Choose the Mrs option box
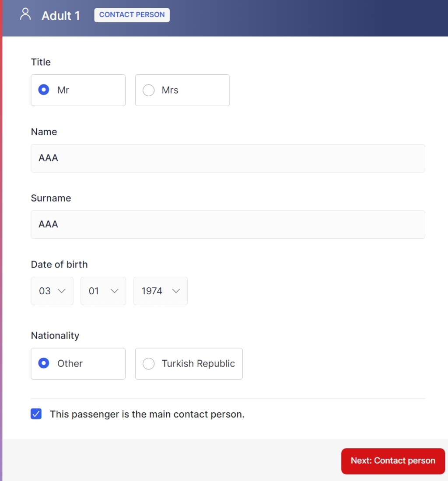 [182, 90]
